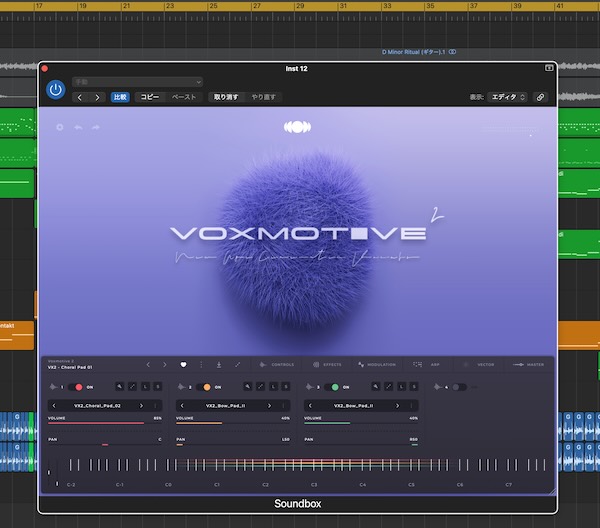Open Voxmotive settings gear icon
Image resolution: width=600 pixels, height=528 pixels.
[60, 127]
